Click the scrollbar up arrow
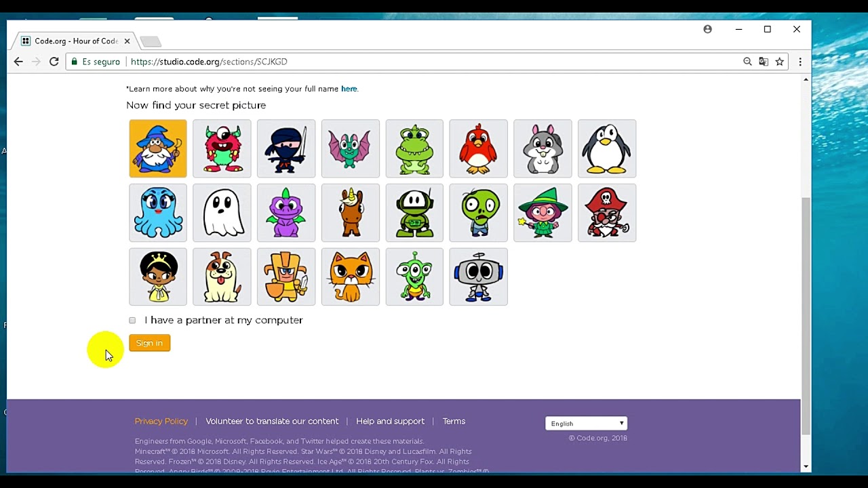The image size is (868, 488). (806, 80)
